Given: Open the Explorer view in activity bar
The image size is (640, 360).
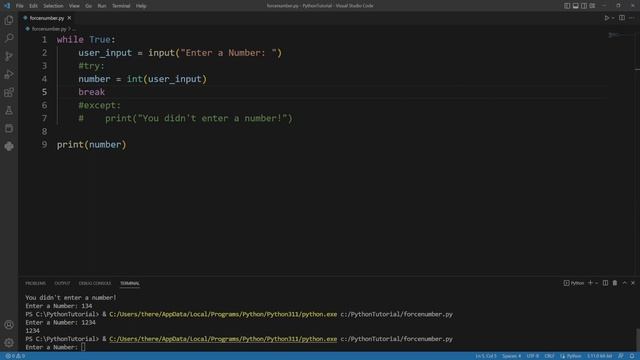Looking at the screenshot, I should pos(9,20).
